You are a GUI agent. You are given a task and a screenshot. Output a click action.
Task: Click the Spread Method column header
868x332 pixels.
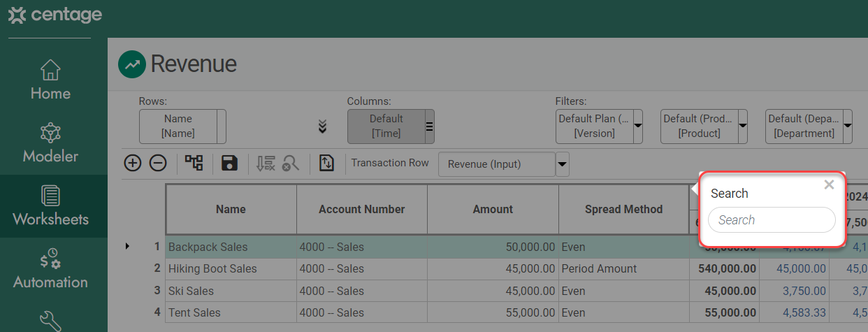[x=623, y=209]
